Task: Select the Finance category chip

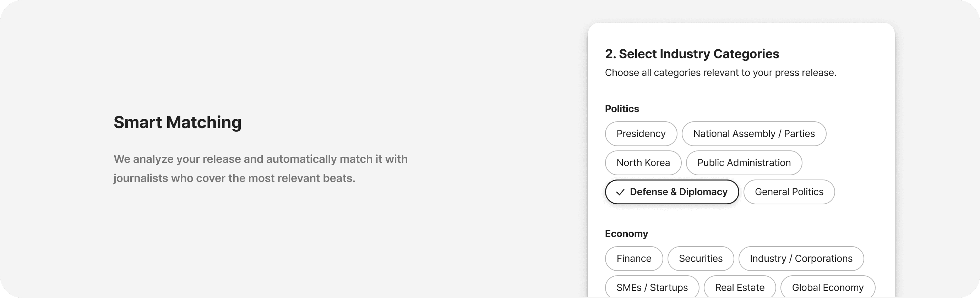Action: click(x=634, y=259)
